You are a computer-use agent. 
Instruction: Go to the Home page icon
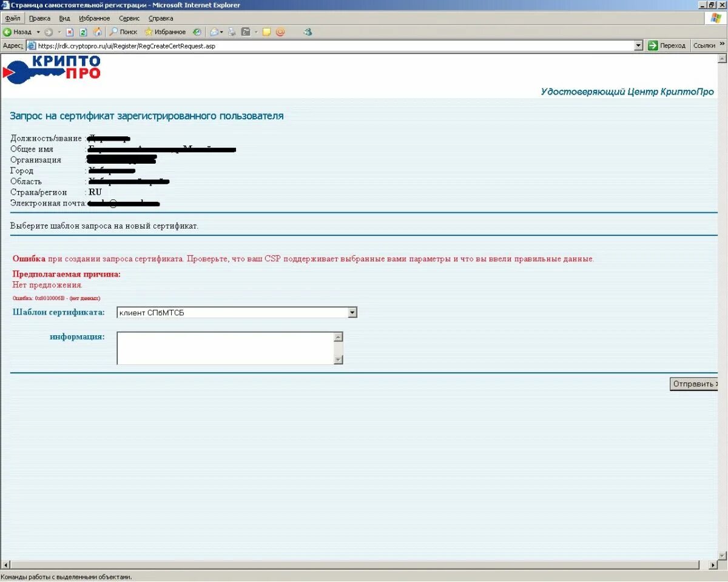[98, 32]
